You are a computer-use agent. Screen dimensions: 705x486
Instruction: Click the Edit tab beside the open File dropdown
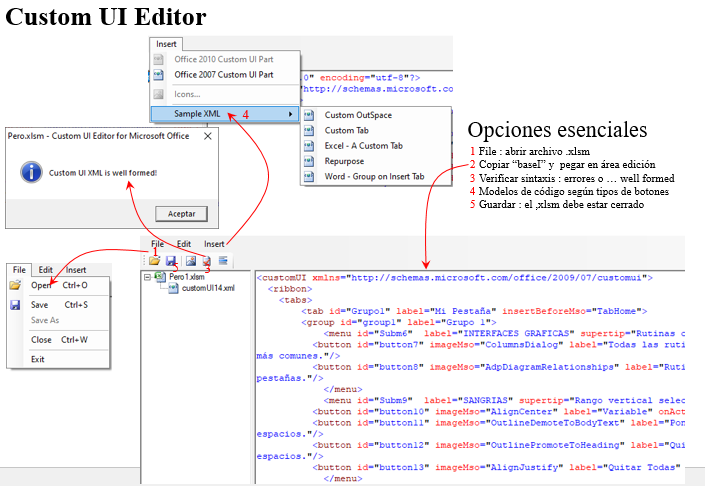(45, 270)
